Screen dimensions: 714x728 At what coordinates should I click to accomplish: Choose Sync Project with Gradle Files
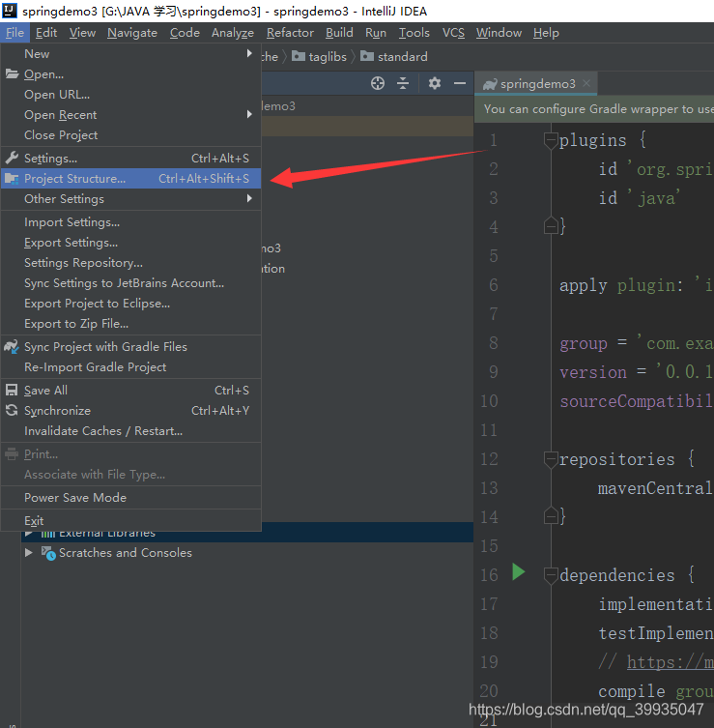(130, 346)
